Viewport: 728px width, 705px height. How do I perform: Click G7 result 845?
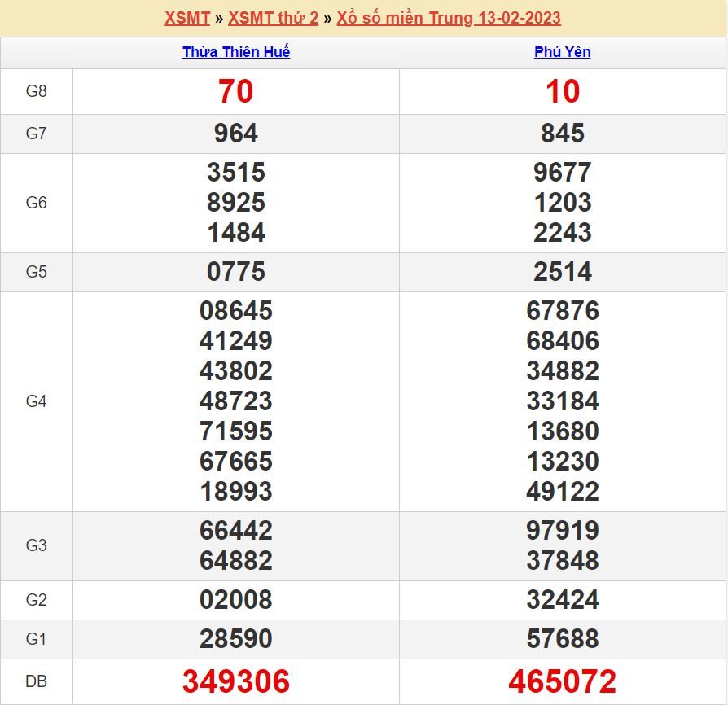tap(562, 134)
